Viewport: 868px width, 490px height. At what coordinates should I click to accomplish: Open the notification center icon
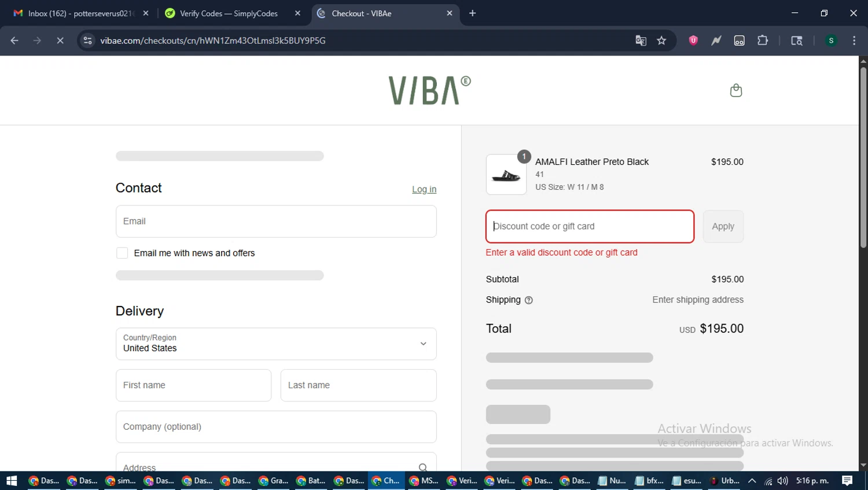tap(847, 481)
